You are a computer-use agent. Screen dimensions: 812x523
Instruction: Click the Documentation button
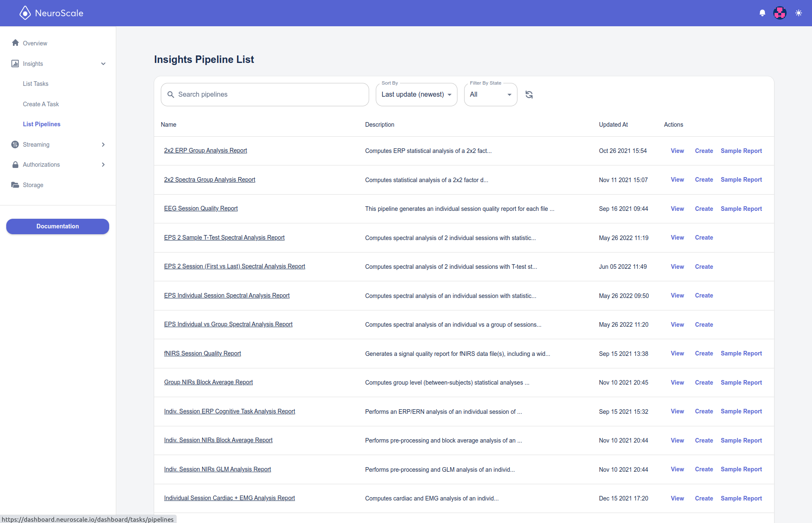(x=57, y=226)
